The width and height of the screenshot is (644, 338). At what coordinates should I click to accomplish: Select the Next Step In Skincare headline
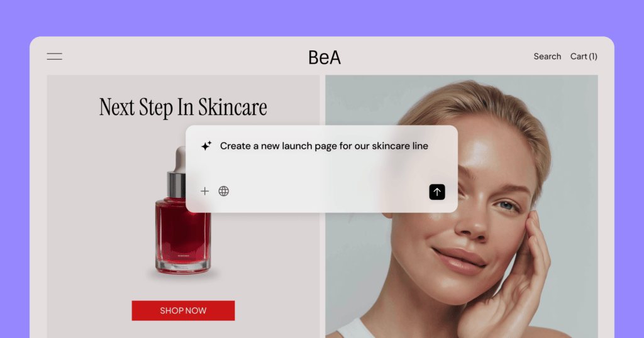tap(183, 107)
